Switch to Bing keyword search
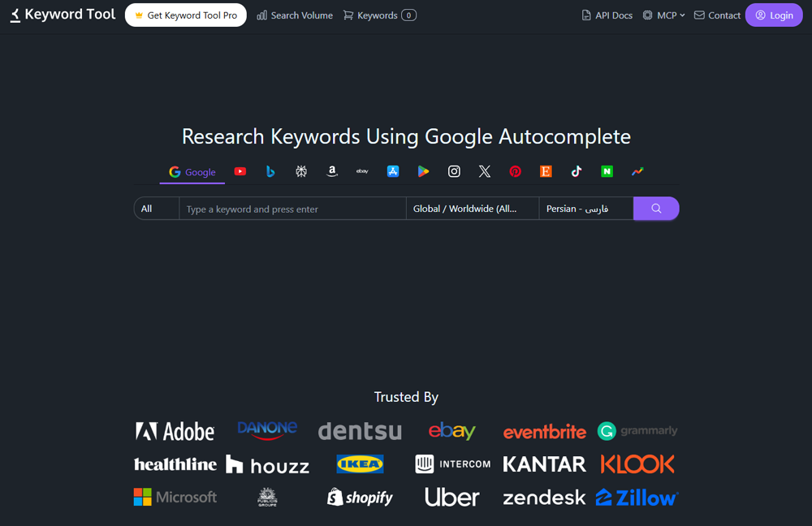This screenshot has height=526, width=812. [270, 171]
